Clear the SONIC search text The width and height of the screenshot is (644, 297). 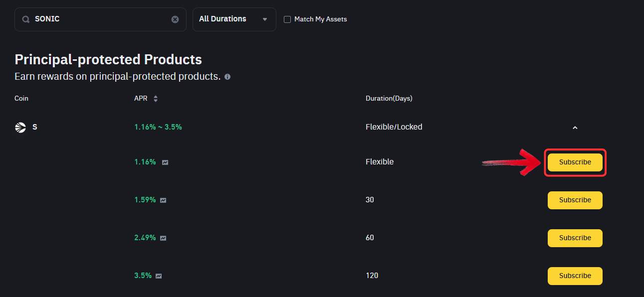[x=175, y=19]
